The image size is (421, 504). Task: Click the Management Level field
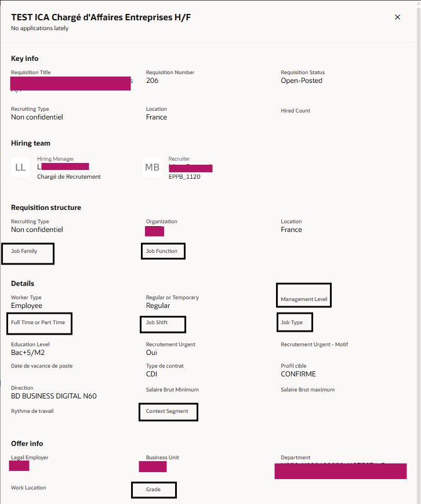303,295
